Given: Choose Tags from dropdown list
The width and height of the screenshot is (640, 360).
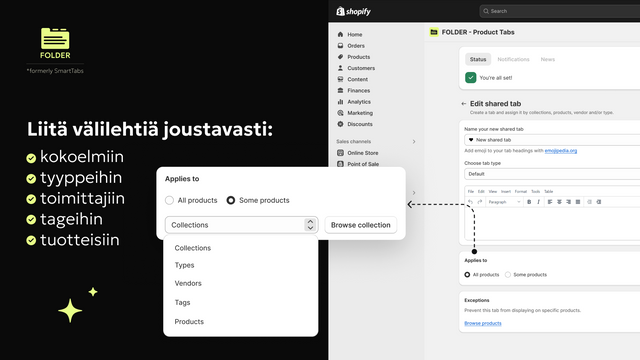Looking at the screenshot, I should (x=182, y=302).
